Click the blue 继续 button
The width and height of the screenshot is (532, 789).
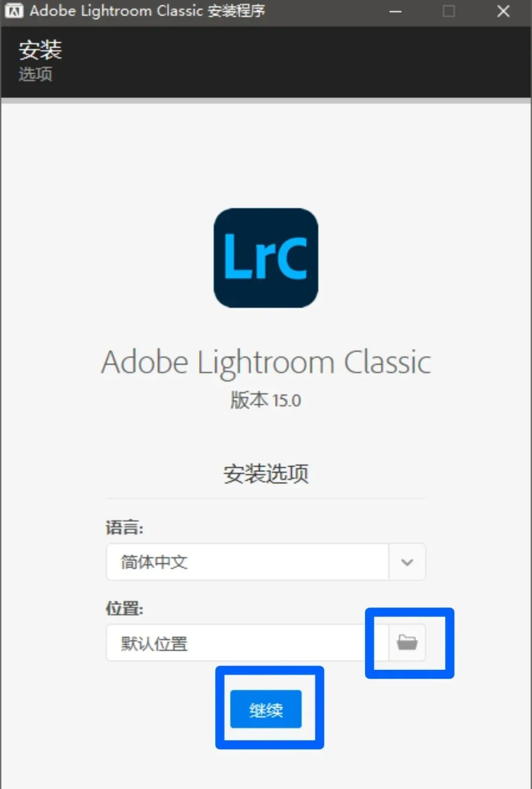click(266, 709)
